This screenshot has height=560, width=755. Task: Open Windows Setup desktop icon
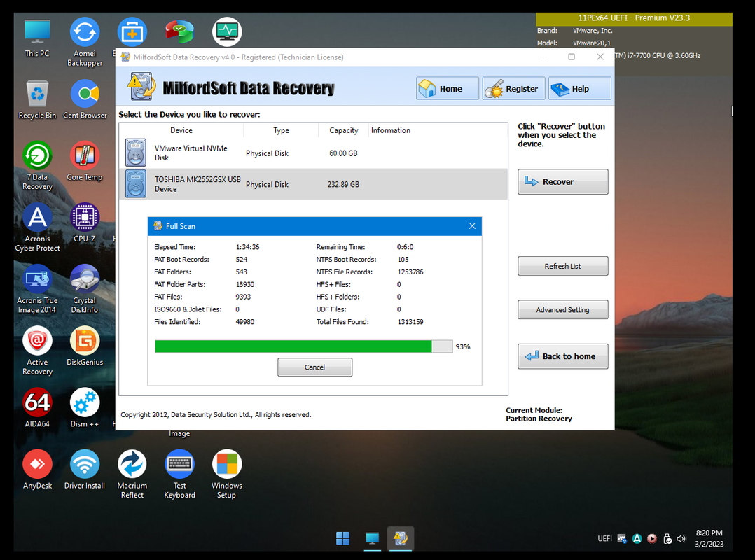227,475
